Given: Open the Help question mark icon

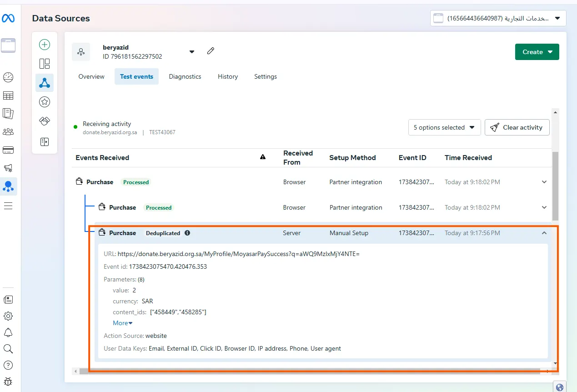Looking at the screenshot, I should (8, 365).
